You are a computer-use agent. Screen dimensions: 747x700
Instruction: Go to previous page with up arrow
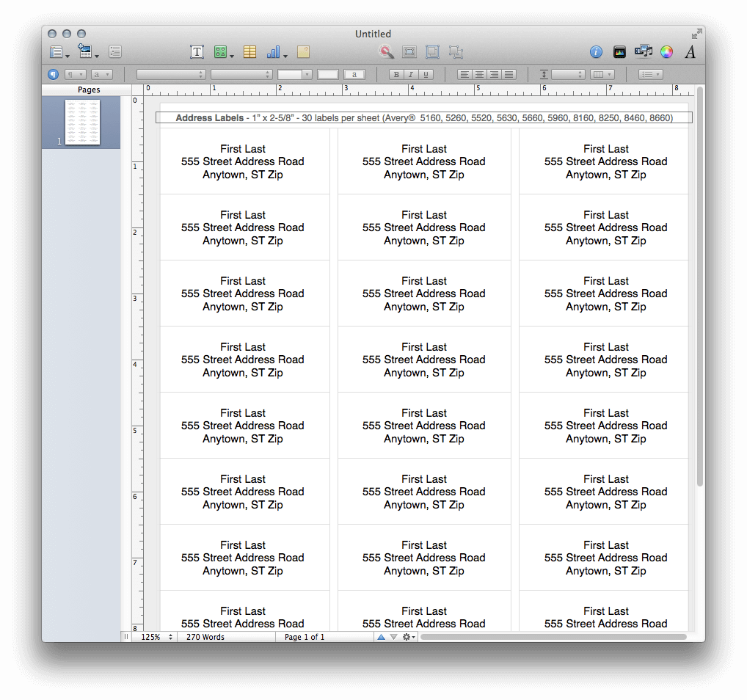click(x=381, y=637)
